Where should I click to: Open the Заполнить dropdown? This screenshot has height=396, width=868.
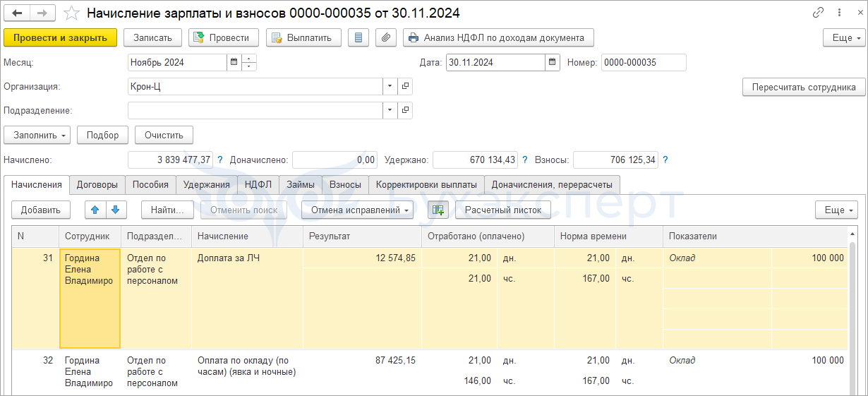point(37,135)
